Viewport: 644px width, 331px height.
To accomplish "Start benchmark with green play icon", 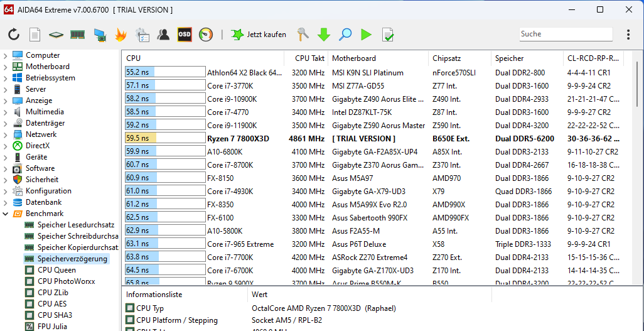I will pyautogui.click(x=366, y=35).
